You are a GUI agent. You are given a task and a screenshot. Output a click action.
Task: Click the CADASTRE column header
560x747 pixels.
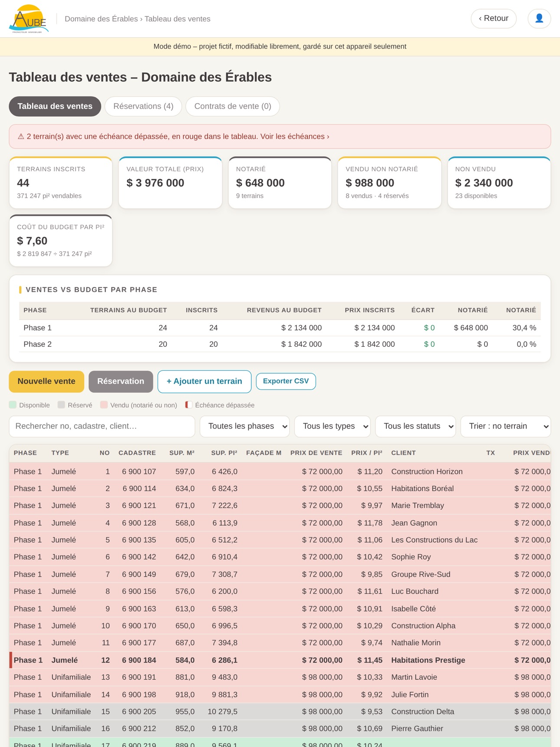point(137,453)
